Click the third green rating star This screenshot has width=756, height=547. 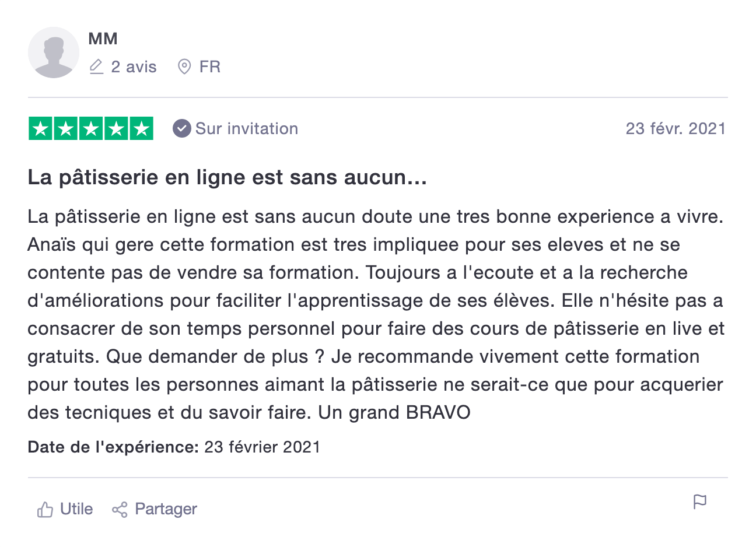pos(91,128)
